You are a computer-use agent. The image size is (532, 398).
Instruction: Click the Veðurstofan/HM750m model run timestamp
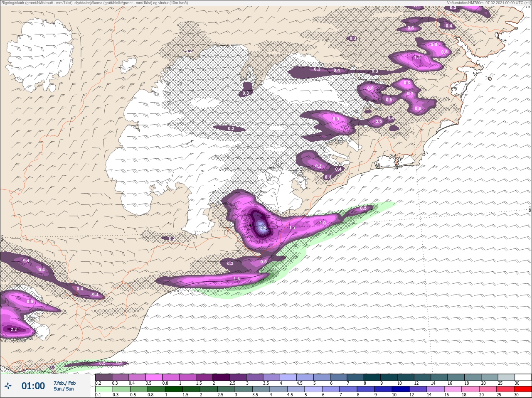(x=489, y=2)
